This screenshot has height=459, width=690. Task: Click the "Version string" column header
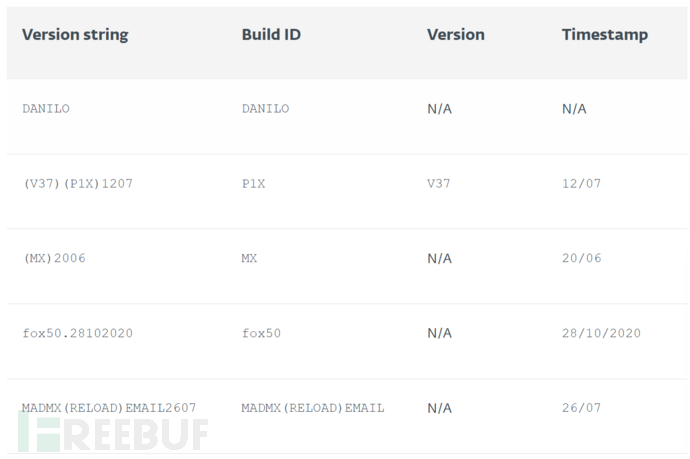tap(75, 34)
